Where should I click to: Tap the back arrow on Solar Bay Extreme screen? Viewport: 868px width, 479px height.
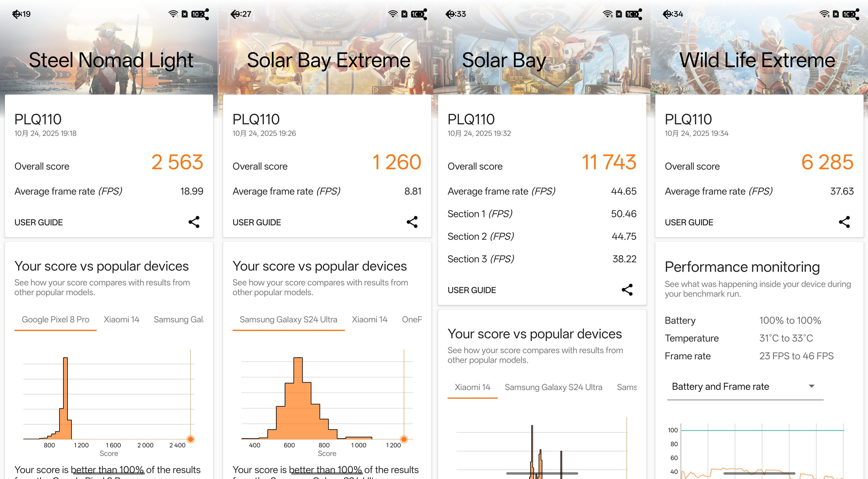click(x=235, y=14)
